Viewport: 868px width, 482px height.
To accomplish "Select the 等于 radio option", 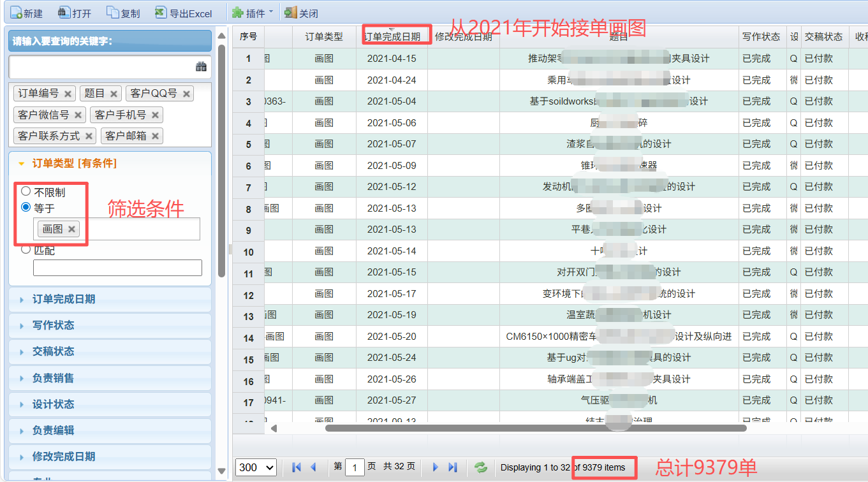I will 26,207.
